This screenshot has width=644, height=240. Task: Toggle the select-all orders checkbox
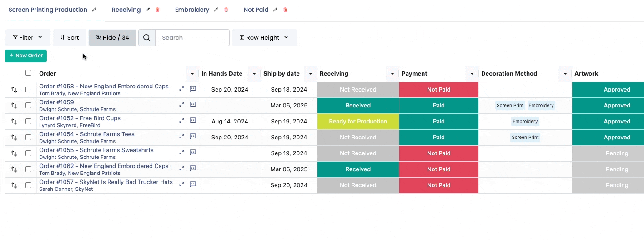(x=29, y=73)
